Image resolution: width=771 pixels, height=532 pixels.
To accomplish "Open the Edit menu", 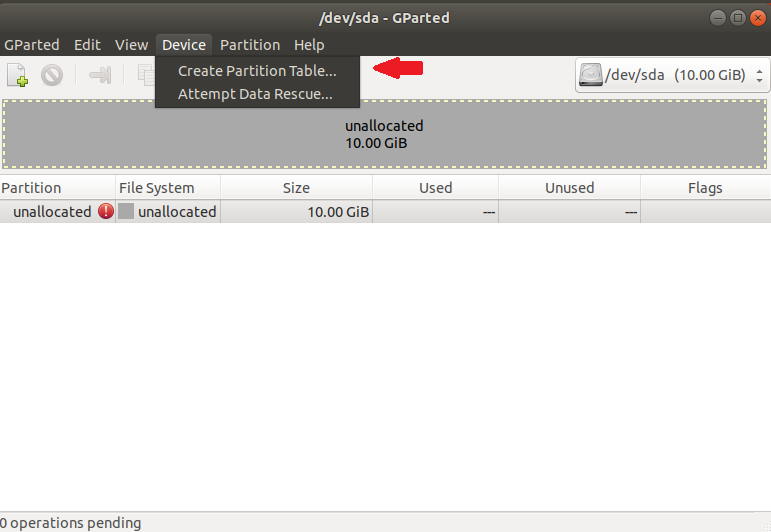I will [87, 45].
